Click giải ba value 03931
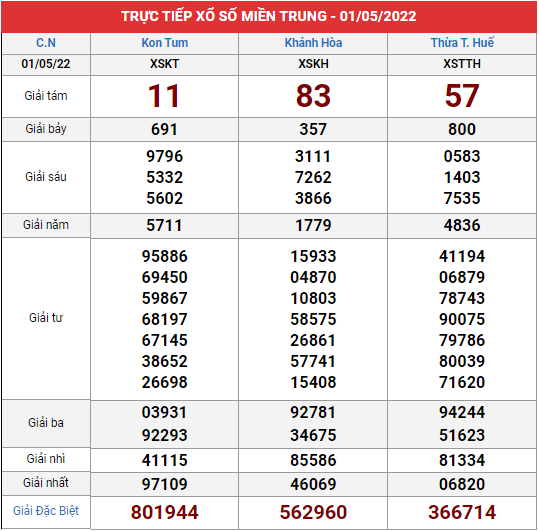539x531 pixels. 165,412
